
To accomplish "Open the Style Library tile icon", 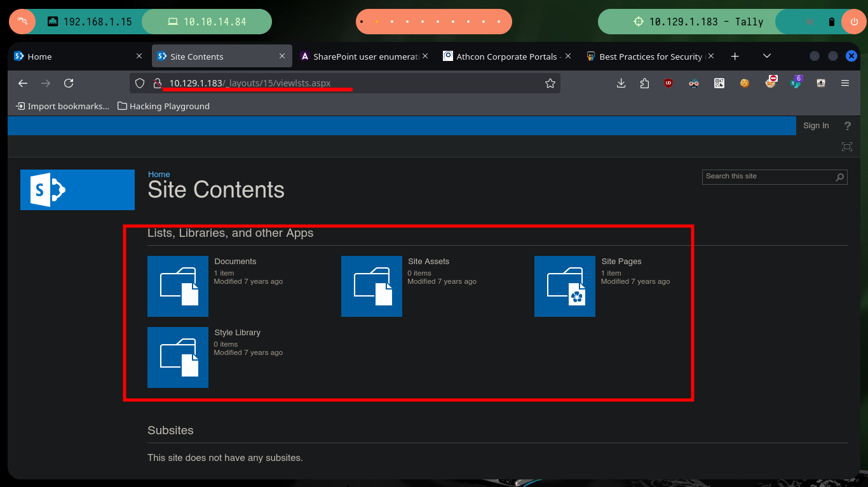I will pyautogui.click(x=178, y=357).
